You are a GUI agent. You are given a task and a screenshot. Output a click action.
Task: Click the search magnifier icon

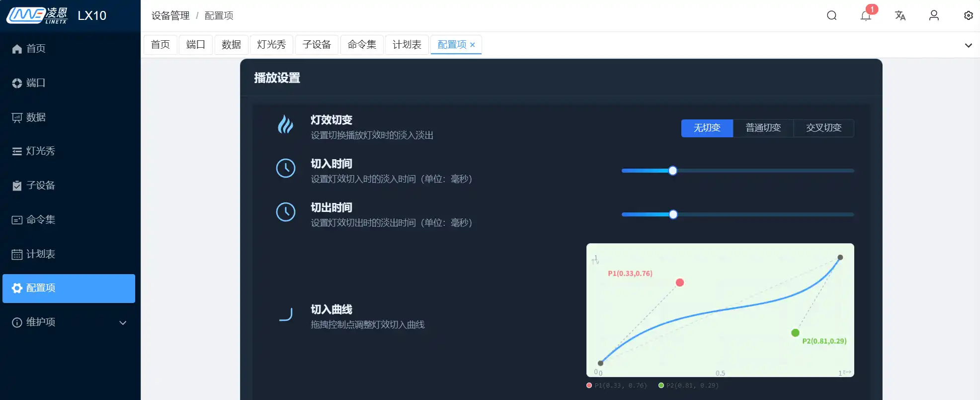click(x=832, y=15)
